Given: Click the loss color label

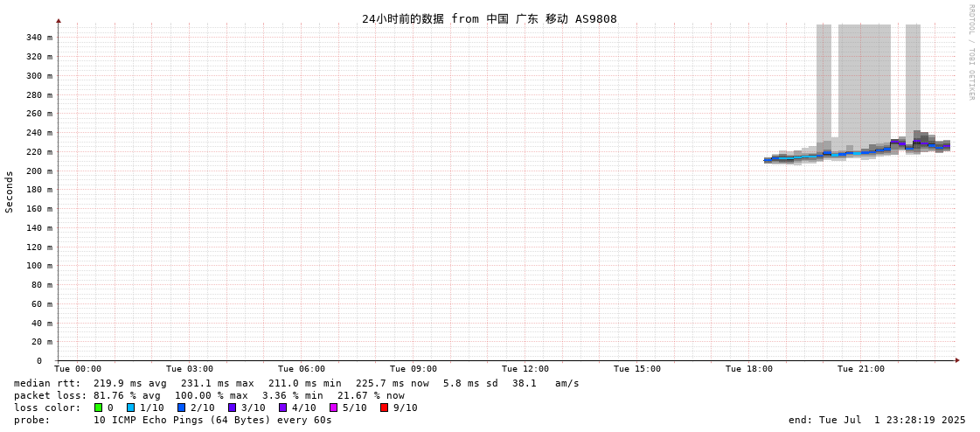Looking at the screenshot, I should (x=47, y=408).
